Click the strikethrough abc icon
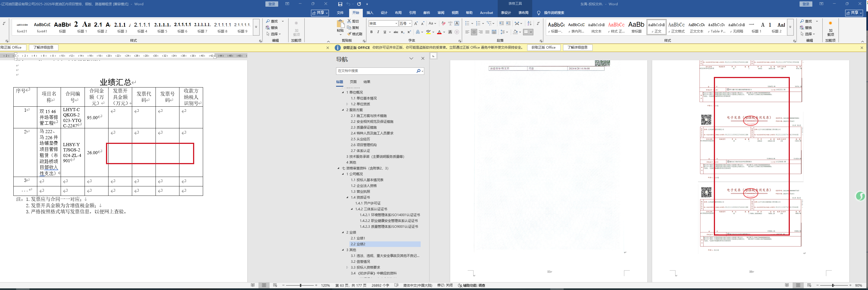This screenshot has height=290, width=868. click(x=396, y=32)
